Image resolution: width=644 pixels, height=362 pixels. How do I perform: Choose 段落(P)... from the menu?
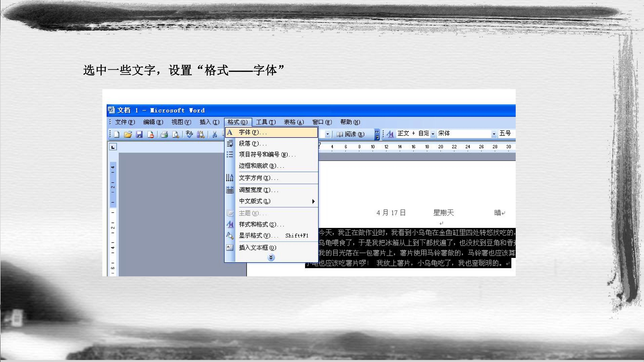[x=272, y=144]
